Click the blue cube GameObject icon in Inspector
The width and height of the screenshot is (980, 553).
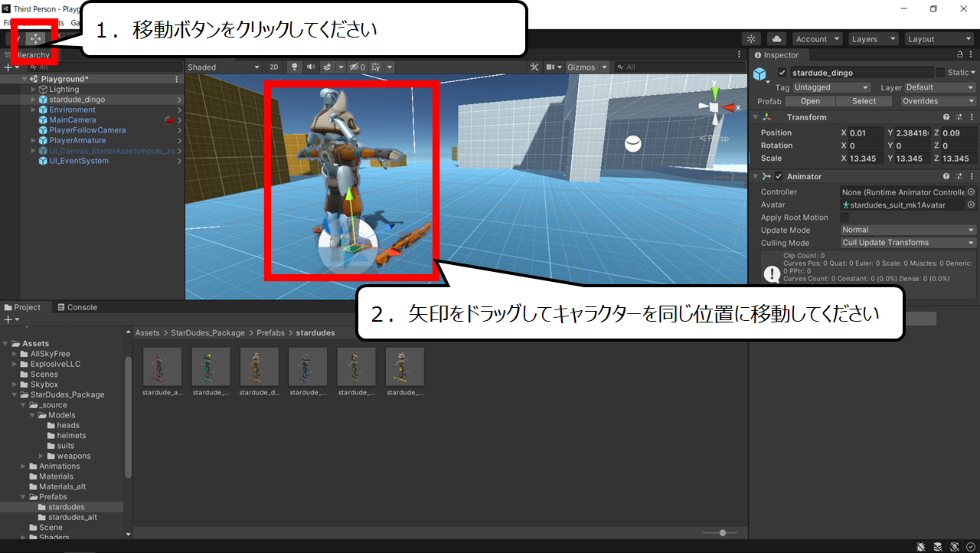[x=759, y=74]
